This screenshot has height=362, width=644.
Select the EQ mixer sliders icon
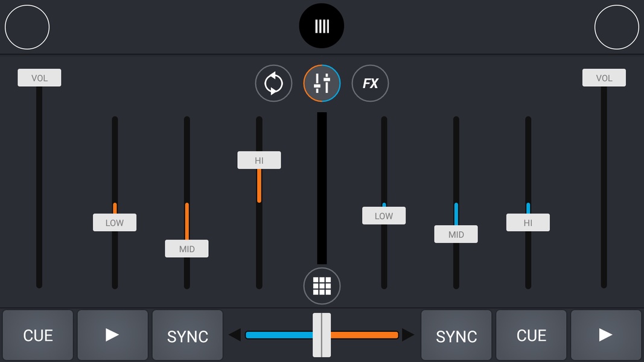322,83
